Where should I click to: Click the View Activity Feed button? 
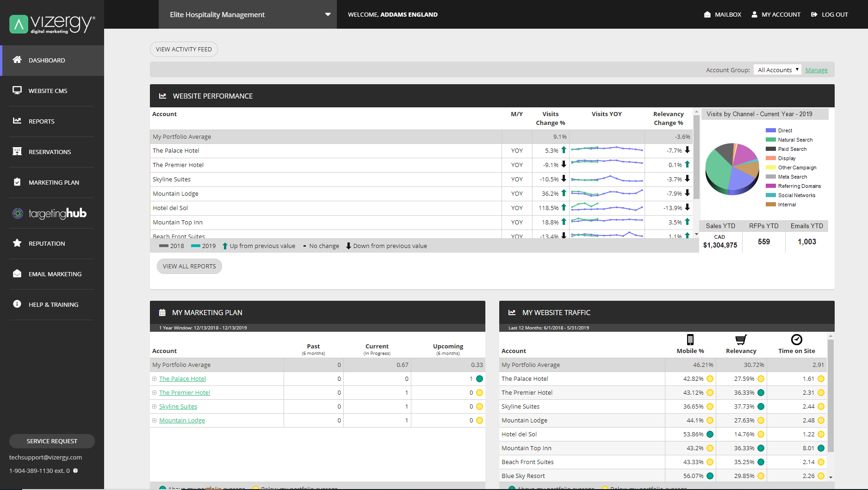(184, 49)
